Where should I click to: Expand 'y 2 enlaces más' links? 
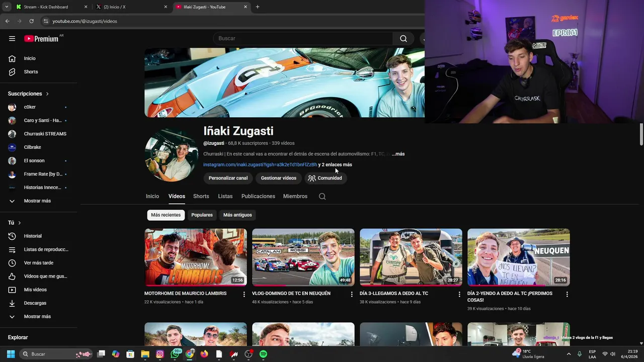coord(335,164)
